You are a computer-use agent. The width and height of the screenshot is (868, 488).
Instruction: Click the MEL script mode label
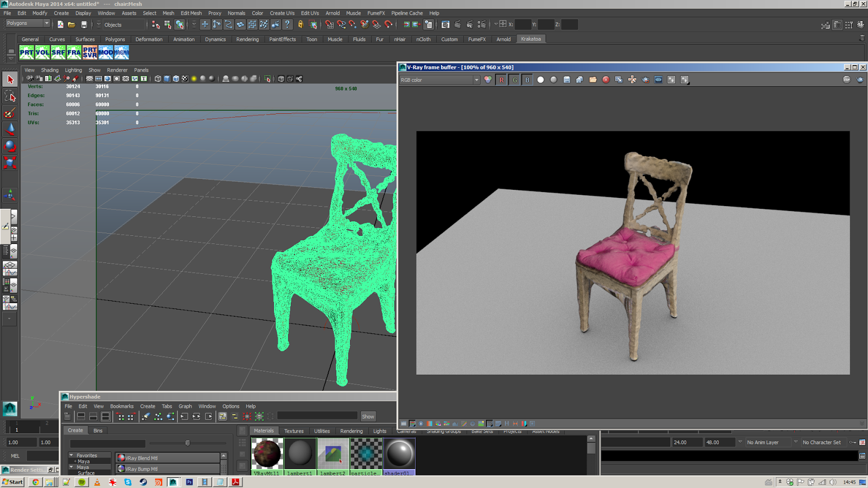[x=15, y=456]
